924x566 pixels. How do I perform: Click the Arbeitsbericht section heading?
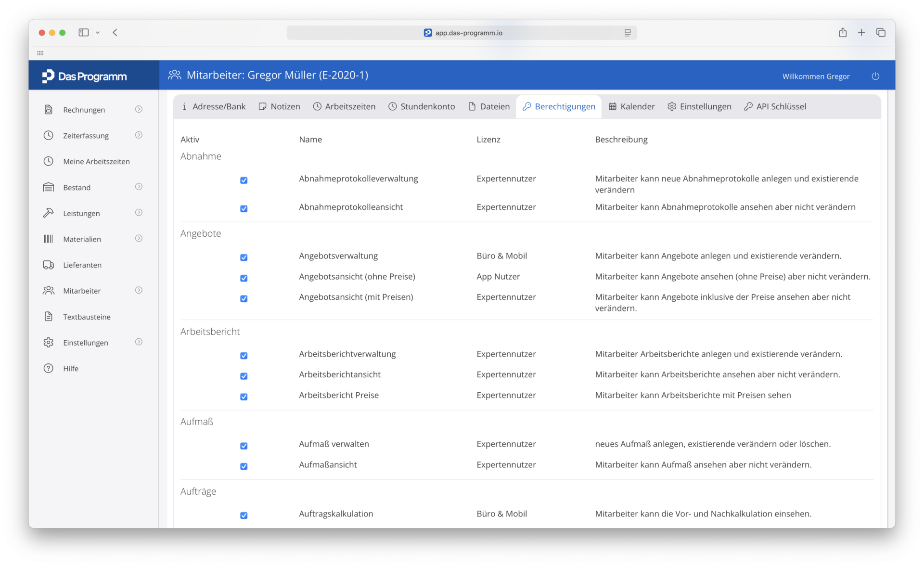210,331
